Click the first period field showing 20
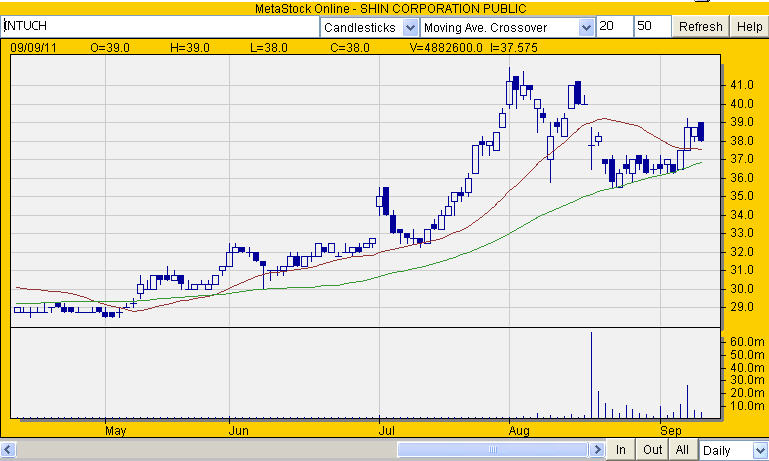This screenshot has width=769, height=461. pos(615,26)
